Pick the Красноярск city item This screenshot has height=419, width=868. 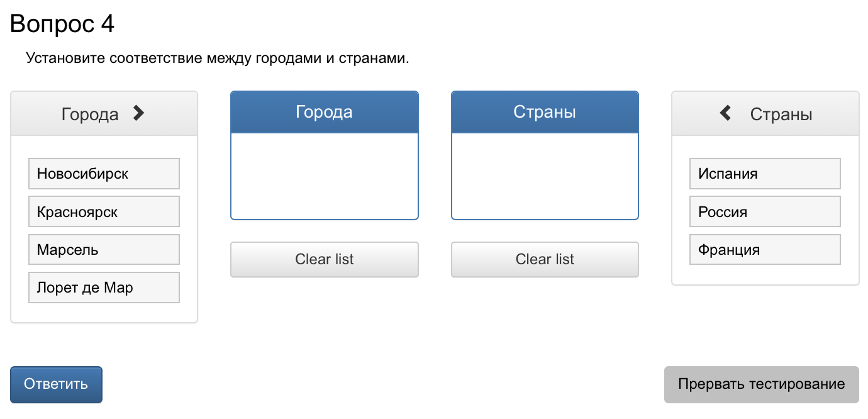pos(104,212)
